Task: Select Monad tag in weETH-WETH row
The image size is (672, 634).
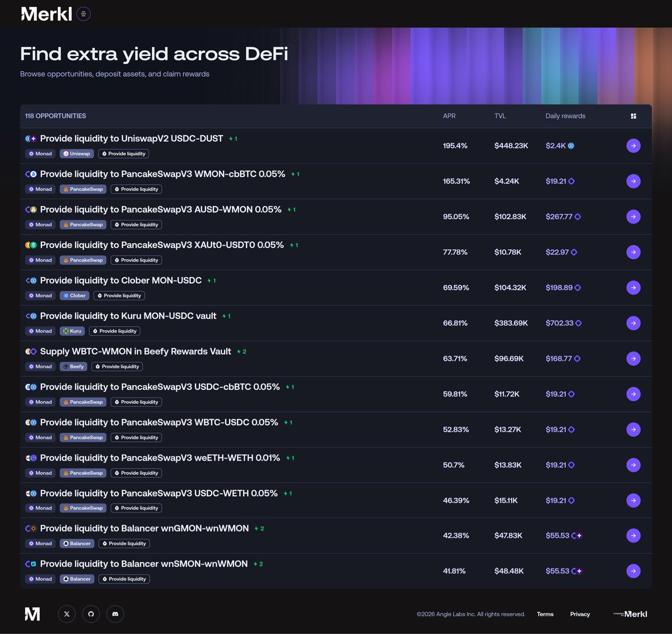Action: coord(40,473)
